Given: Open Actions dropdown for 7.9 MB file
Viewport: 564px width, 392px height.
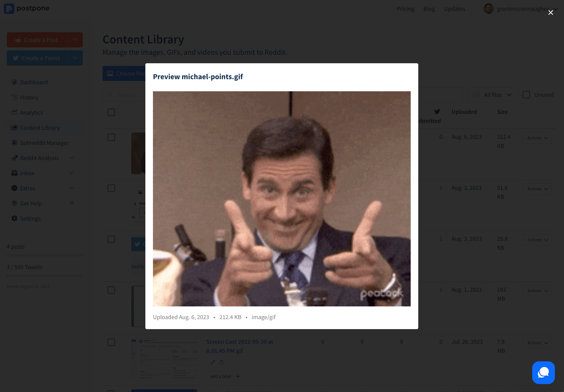Looking at the screenshot, I should coord(537,343).
